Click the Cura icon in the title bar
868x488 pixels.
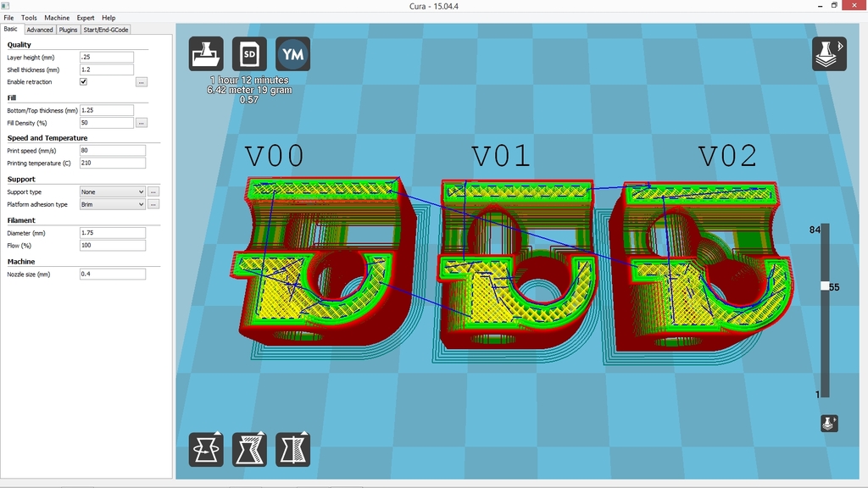(x=7, y=6)
